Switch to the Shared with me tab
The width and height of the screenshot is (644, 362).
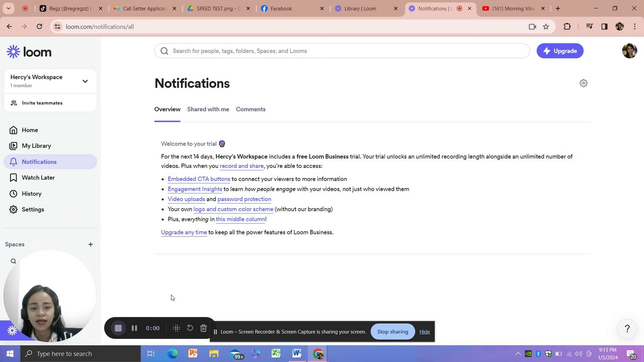pos(208,109)
